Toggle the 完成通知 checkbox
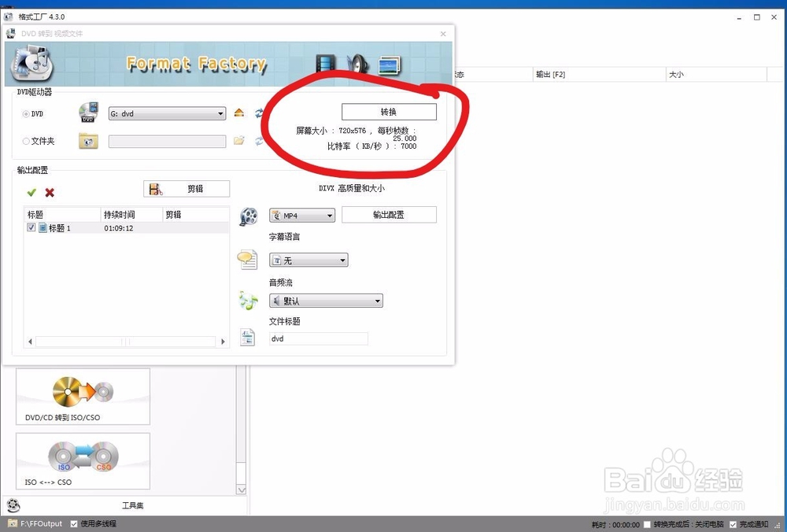This screenshot has width=787, height=532. 733,524
